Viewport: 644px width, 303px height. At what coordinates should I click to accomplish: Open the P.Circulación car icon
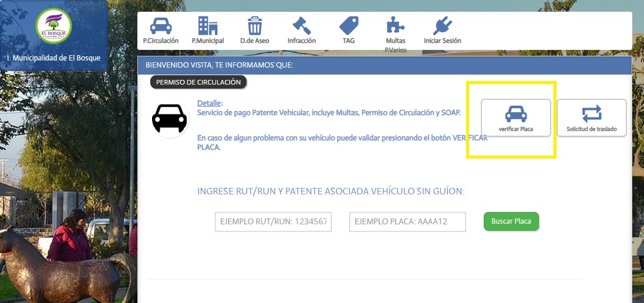[x=161, y=25]
